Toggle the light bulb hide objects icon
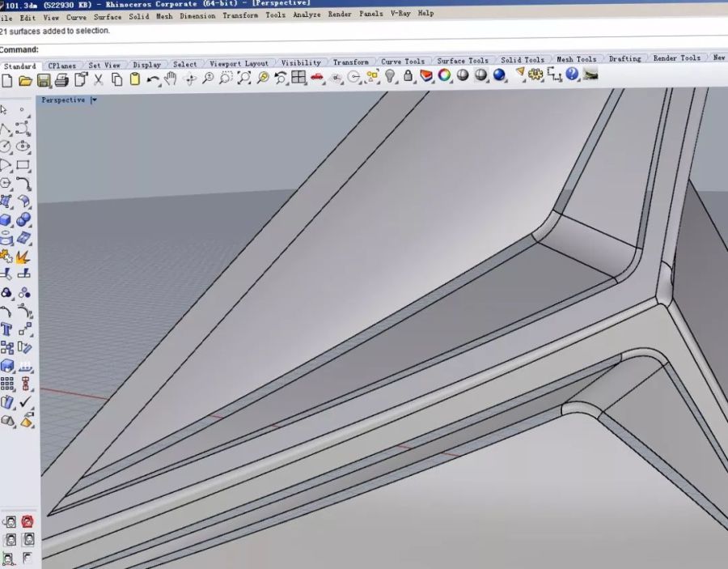 click(390, 76)
